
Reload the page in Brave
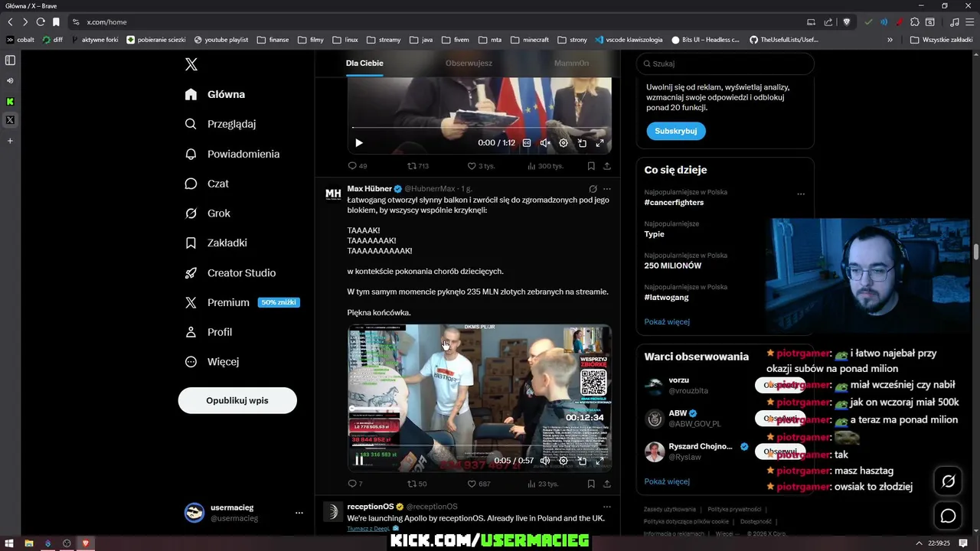coord(41,22)
